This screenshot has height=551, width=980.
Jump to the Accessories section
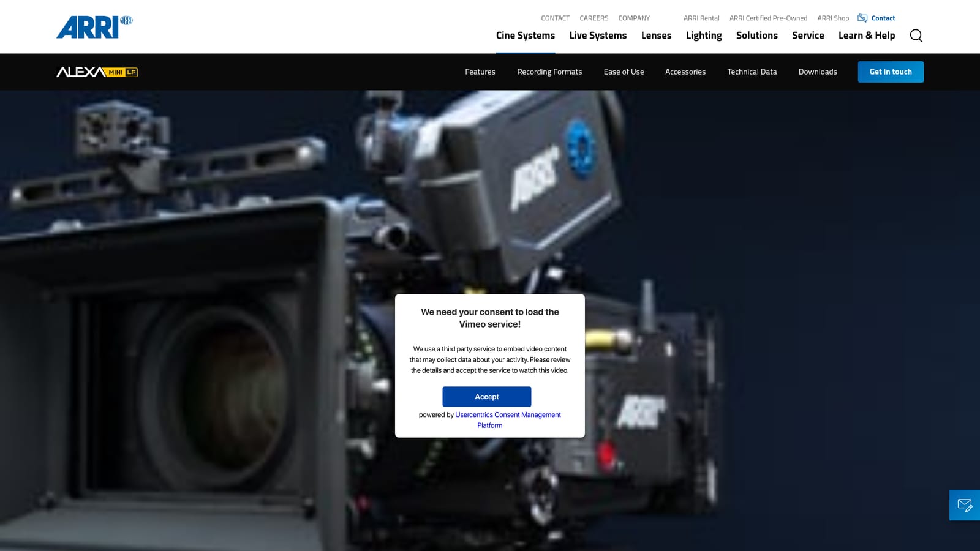click(685, 72)
